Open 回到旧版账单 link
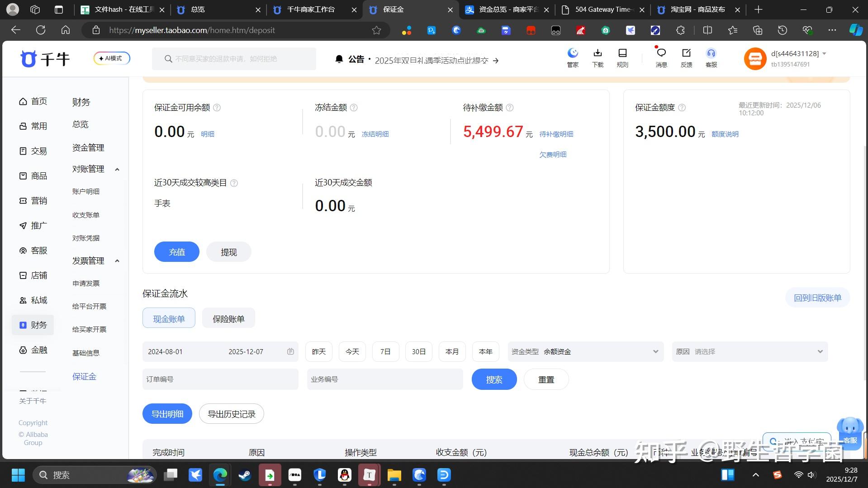This screenshot has height=488, width=868. (817, 298)
